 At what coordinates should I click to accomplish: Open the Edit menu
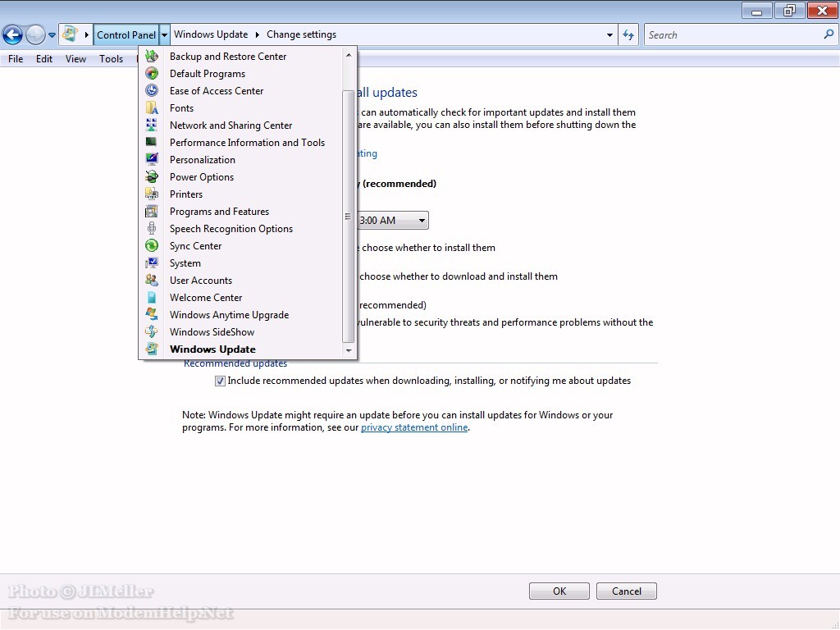pos(44,59)
